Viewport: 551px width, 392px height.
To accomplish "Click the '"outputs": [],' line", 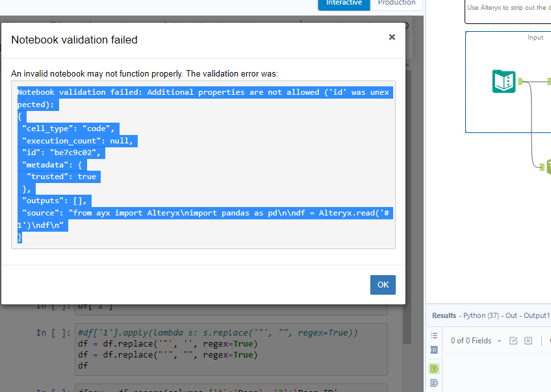I will (55, 201).
